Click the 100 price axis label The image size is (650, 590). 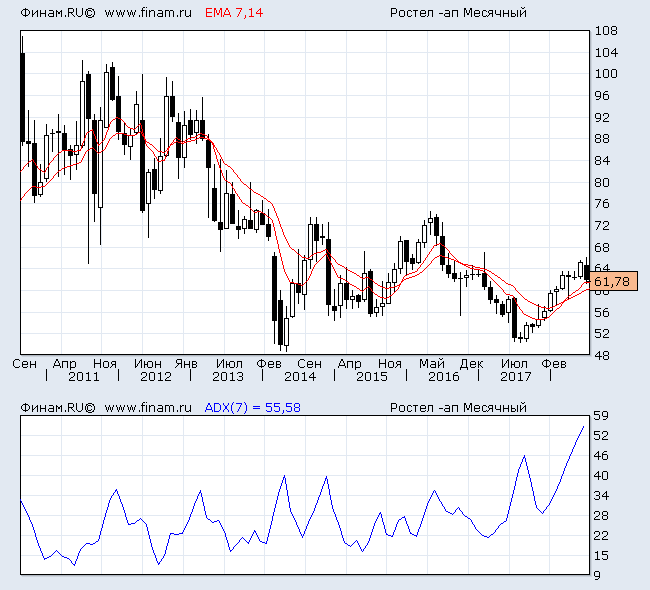point(606,74)
